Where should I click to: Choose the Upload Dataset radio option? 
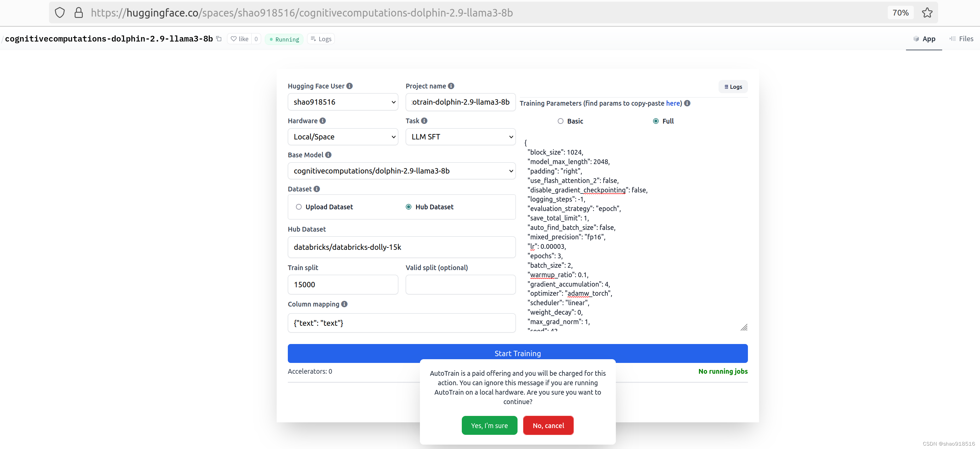299,207
